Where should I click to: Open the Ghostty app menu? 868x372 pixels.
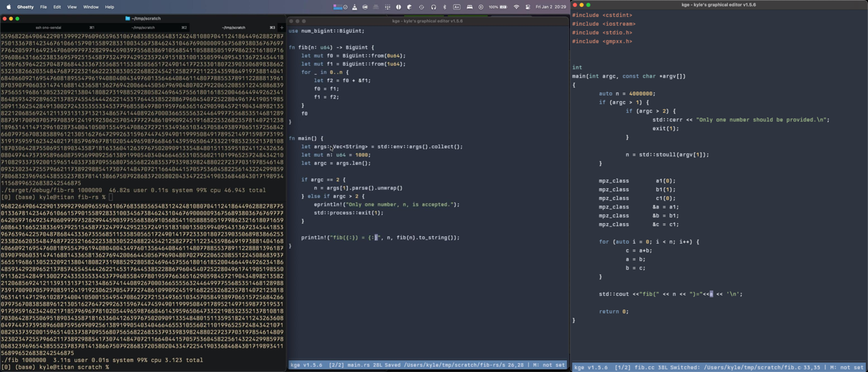pos(25,7)
